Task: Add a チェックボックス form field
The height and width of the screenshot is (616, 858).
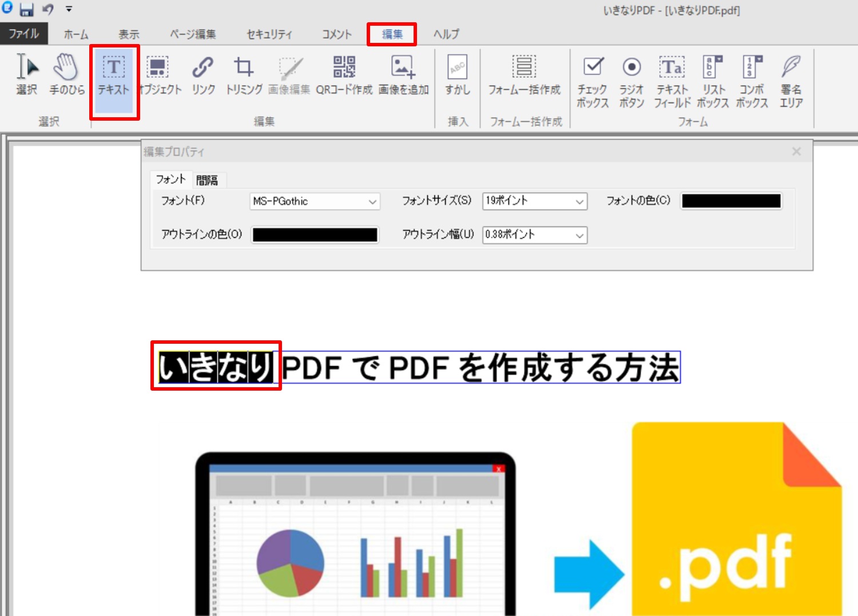Action: point(593,81)
